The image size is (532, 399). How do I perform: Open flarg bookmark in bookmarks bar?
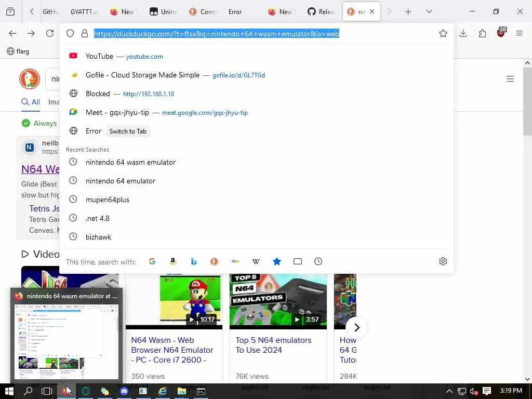(x=18, y=51)
